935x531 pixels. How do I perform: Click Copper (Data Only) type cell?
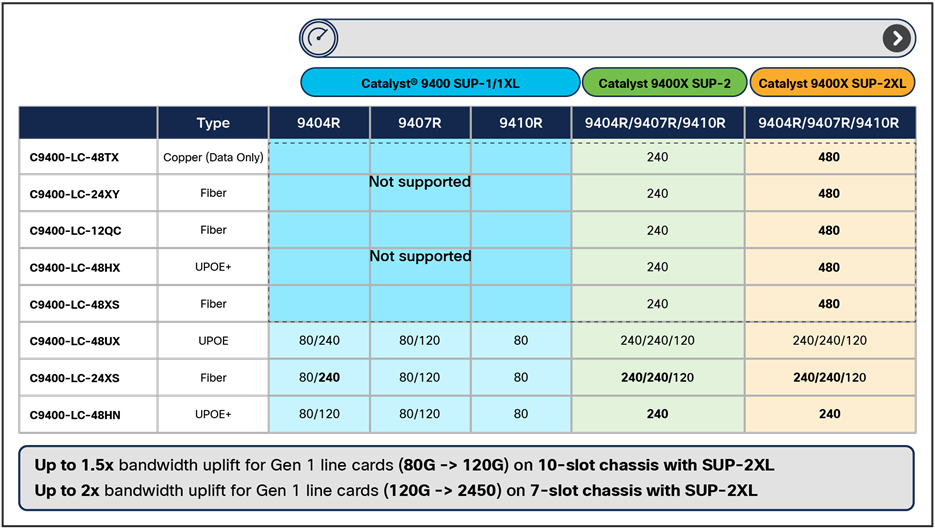[213, 158]
